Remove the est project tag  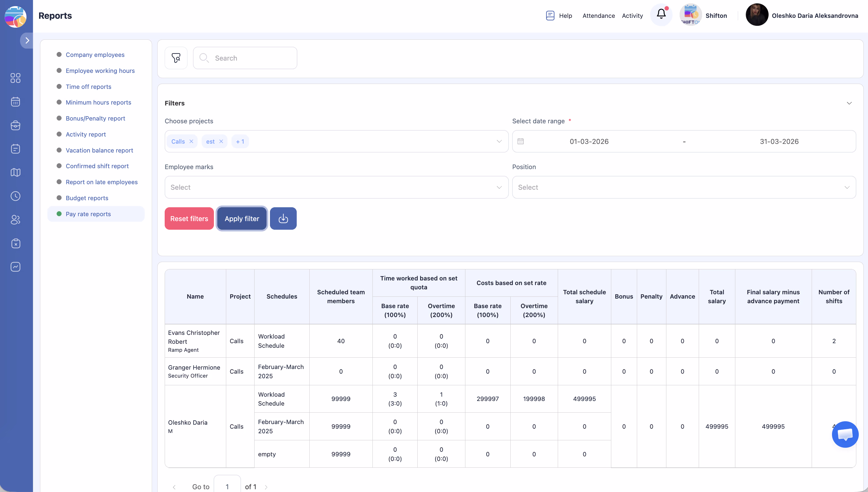pos(221,141)
